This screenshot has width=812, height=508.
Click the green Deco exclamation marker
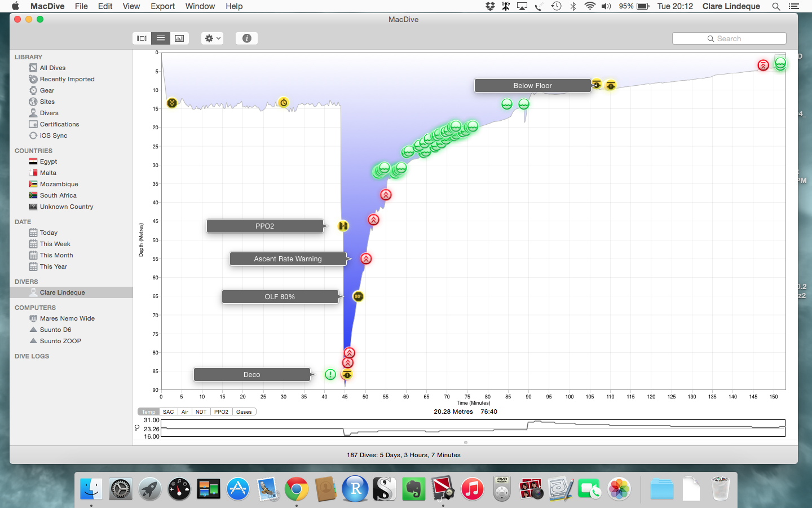(330, 374)
